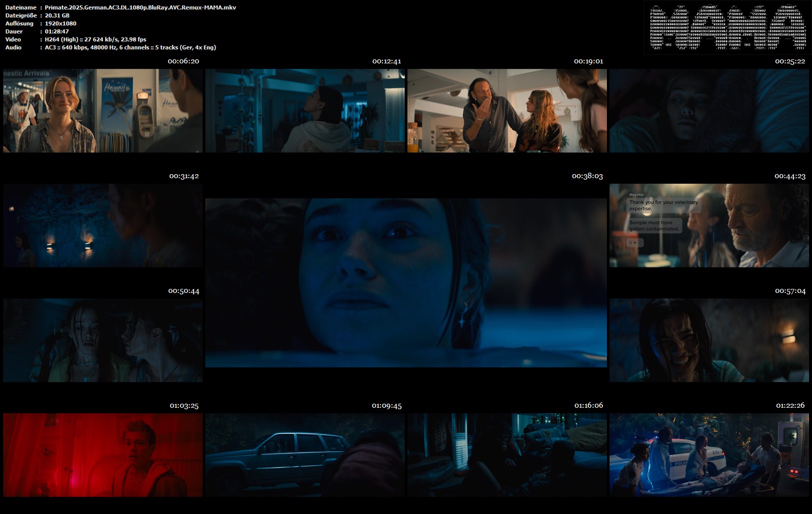Viewport: 812px width, 514px height.
Task: Click the timestamp label 00:06:20
Action: [183, 61]
